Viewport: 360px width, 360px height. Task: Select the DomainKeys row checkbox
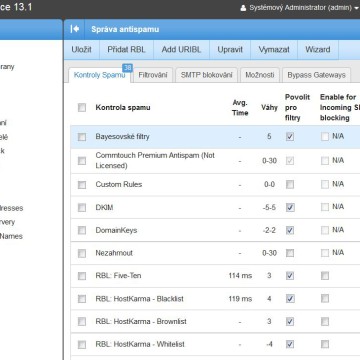coord(82,230)
